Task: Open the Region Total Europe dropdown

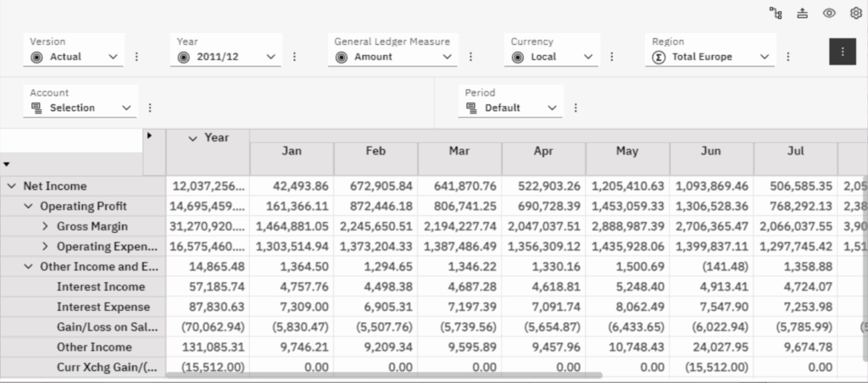Action: point(712,57)
